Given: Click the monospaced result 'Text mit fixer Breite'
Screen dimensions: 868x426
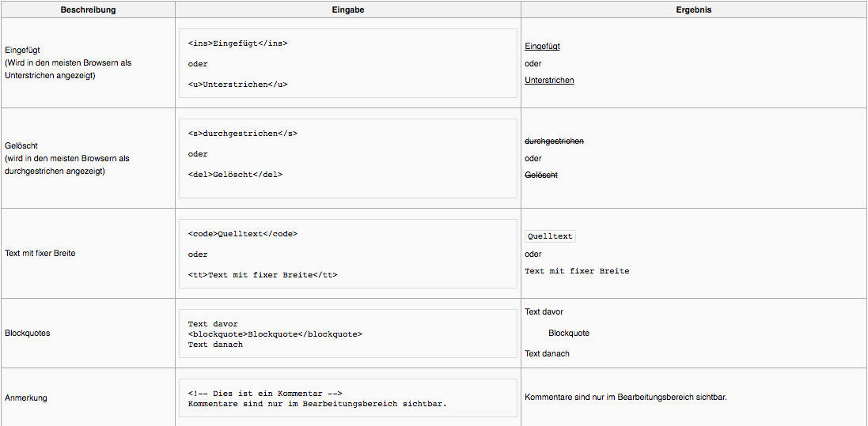Looking at the screenshot, I should click(577, 271).
